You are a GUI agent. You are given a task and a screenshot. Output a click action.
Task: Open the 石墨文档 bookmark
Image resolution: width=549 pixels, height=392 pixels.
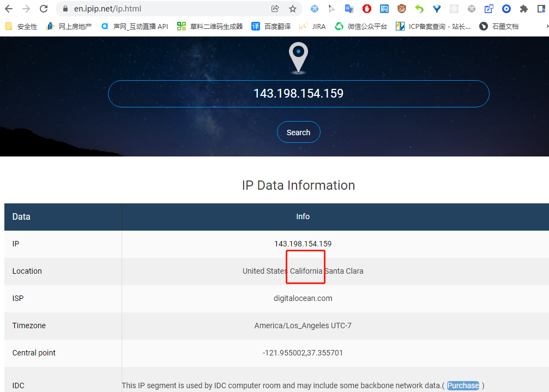[x=499, y=26]
